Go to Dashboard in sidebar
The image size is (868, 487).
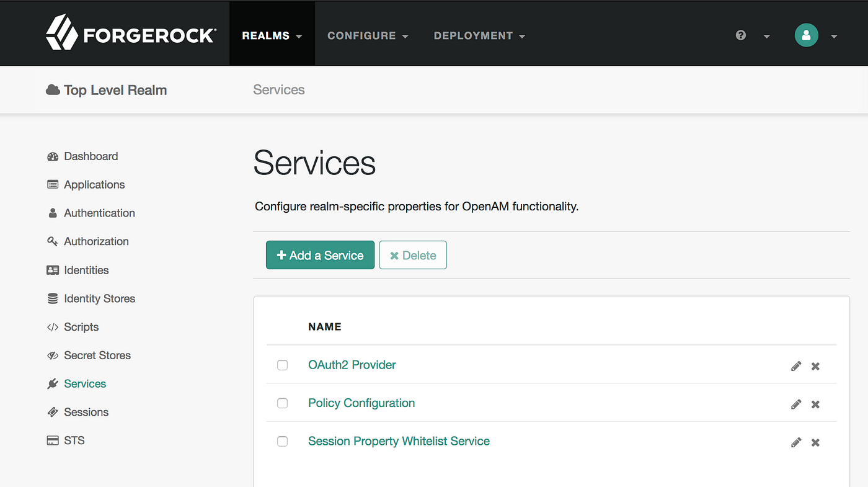[91, 156]
